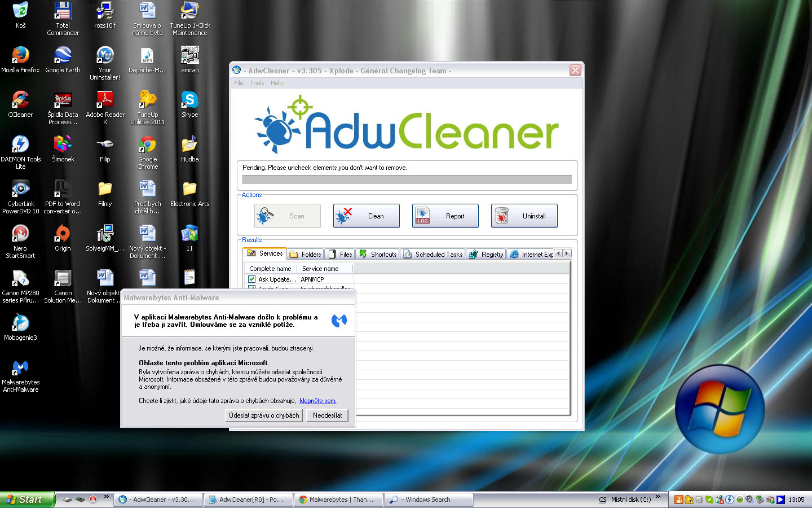
Task: Switch to the Files results tab
Action: click(x=340, y=255)
